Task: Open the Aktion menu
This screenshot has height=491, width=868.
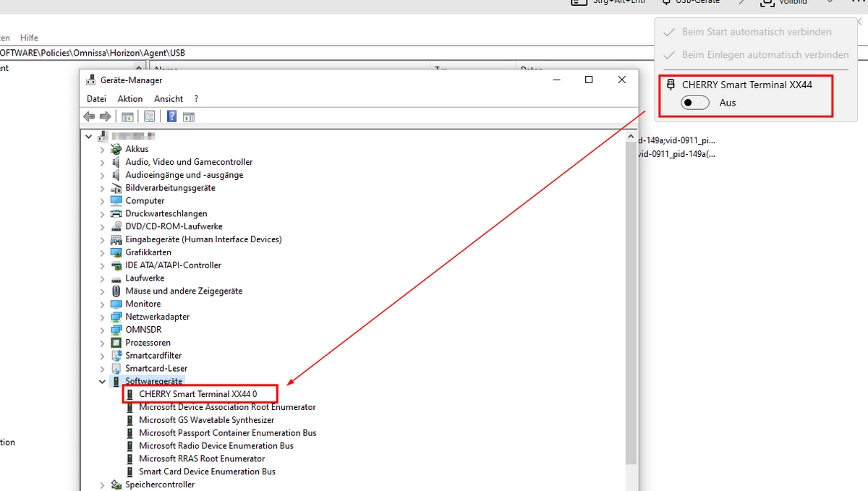Action: point(130,98)
